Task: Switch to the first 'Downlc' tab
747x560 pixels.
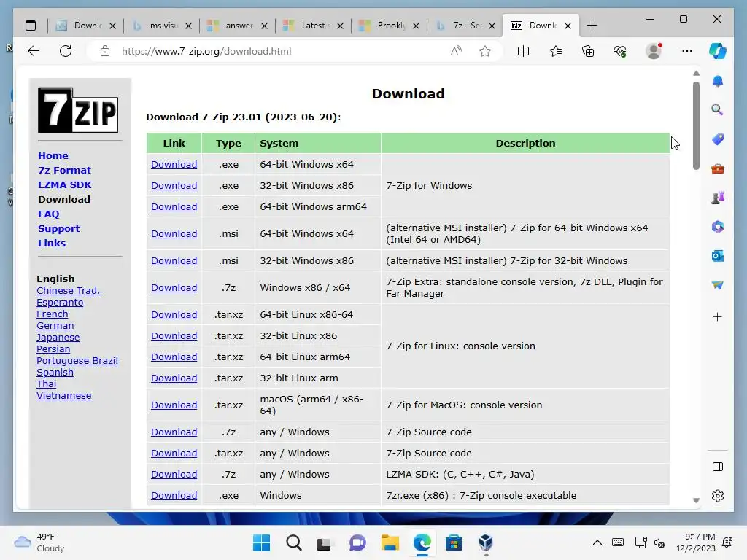Action: [88, 26]
